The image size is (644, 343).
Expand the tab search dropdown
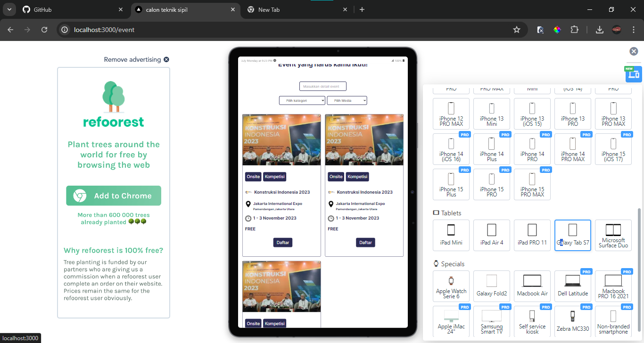tap(9, 9)
